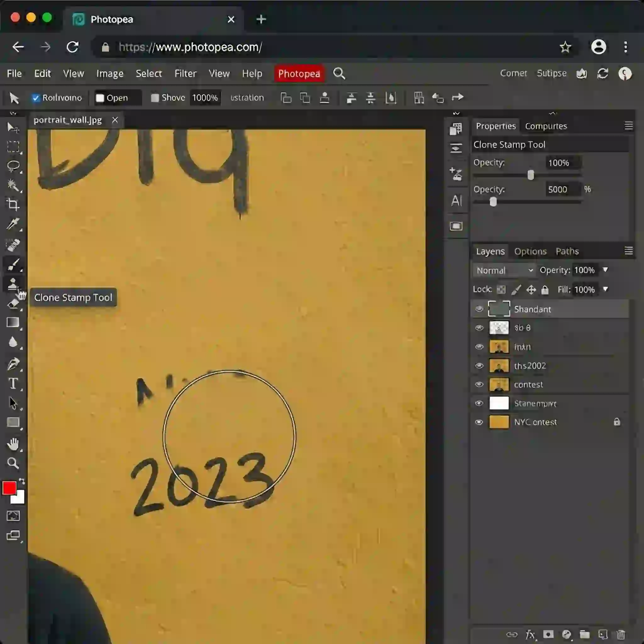Open the Fill percentage dropdown

(x=606, y=290)
